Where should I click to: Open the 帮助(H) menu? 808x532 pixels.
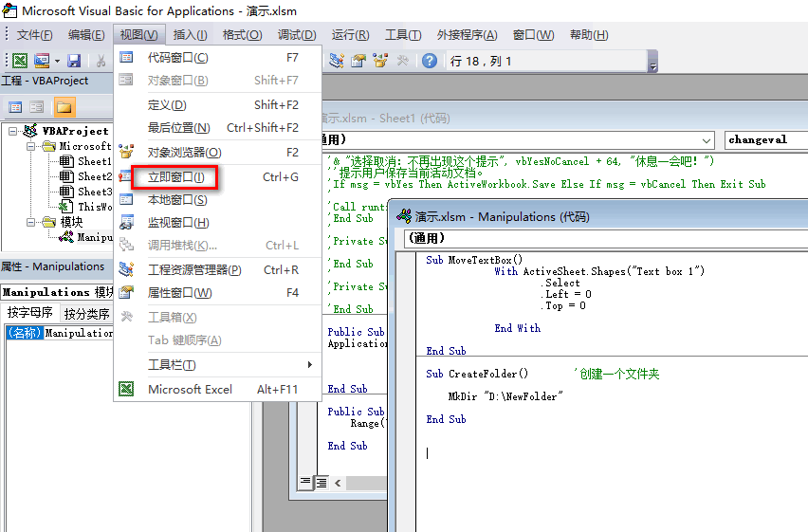coord(589,35)
